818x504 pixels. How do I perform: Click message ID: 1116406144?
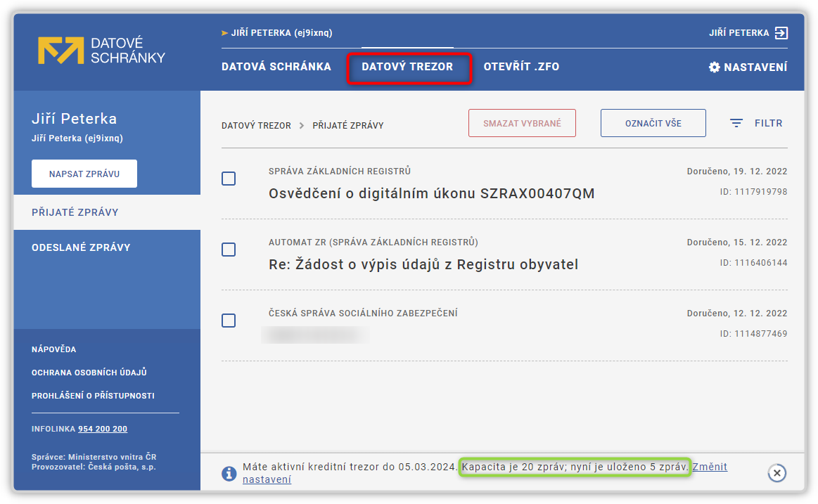click(x=754, y=263)
